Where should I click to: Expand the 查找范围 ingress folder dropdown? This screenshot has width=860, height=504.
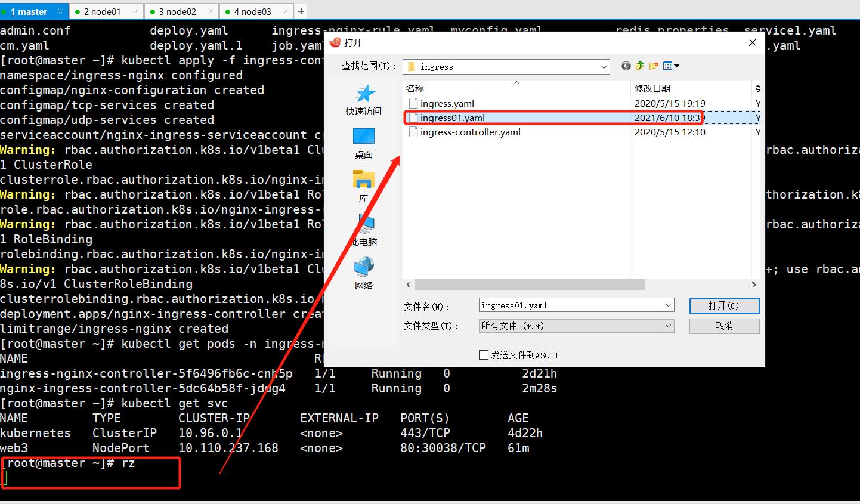[x=604, y=67]
